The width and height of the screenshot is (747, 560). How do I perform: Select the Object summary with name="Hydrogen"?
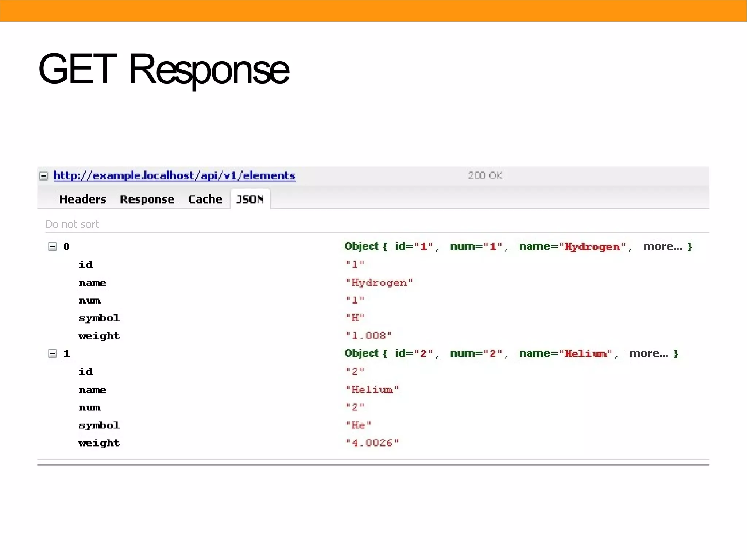[518, 247]
